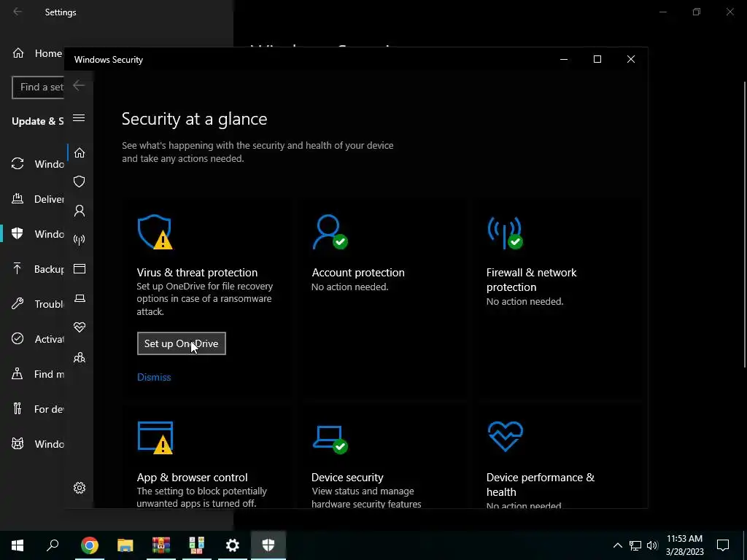Select Home icon in Windows Security sidebar
Viewport: 747px width, 560px height.
click(79, 152)
